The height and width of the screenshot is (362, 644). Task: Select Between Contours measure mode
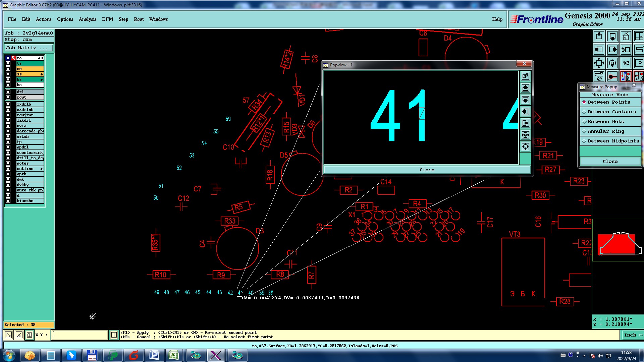(610, 112)
